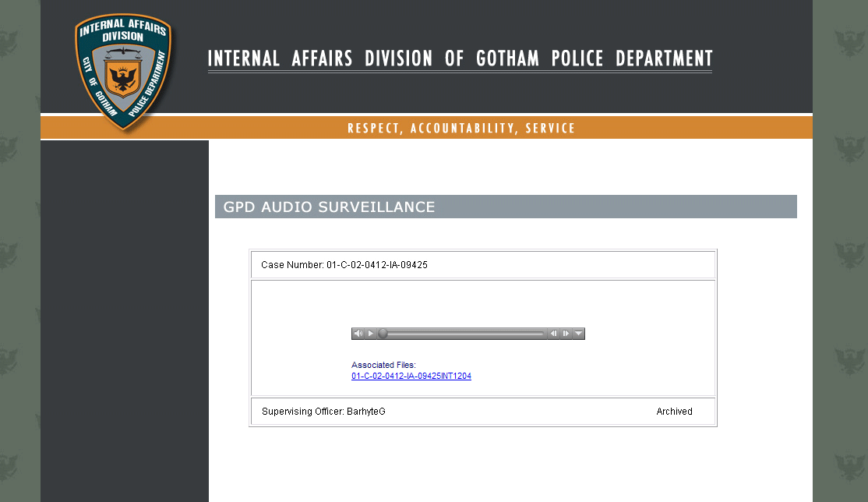Click the middle of the audio progress track

[x=462, y=334]
